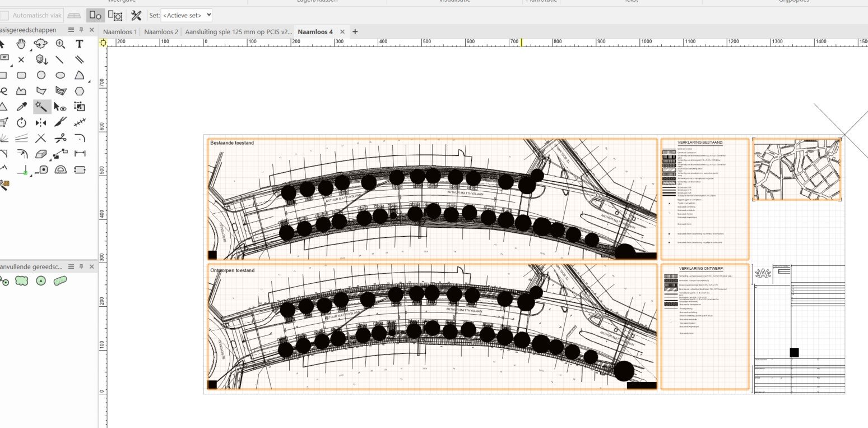Viewport: 868px width, 428px height.
Task: Select the Trim scissors tool
Action: [x=61, y=137]
